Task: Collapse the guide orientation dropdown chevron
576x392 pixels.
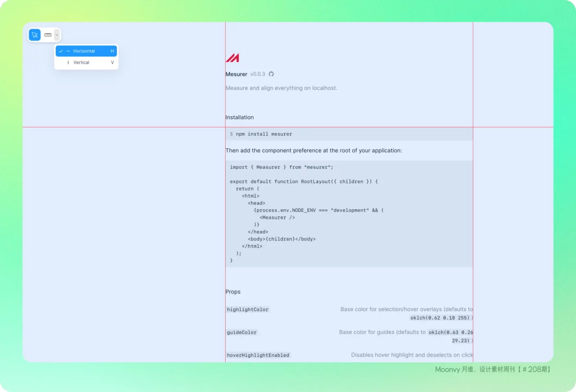Action: (x=57, y=35)
